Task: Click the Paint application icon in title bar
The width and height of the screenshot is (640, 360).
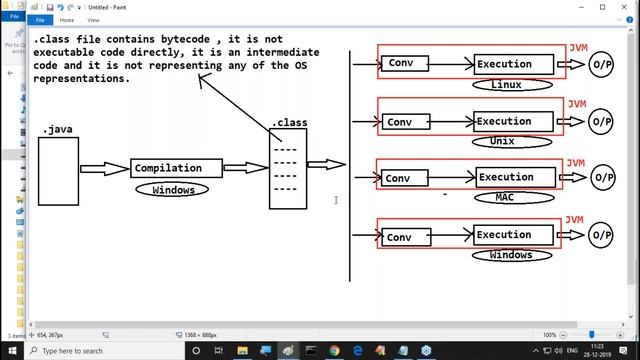Action: coord(35,7)
